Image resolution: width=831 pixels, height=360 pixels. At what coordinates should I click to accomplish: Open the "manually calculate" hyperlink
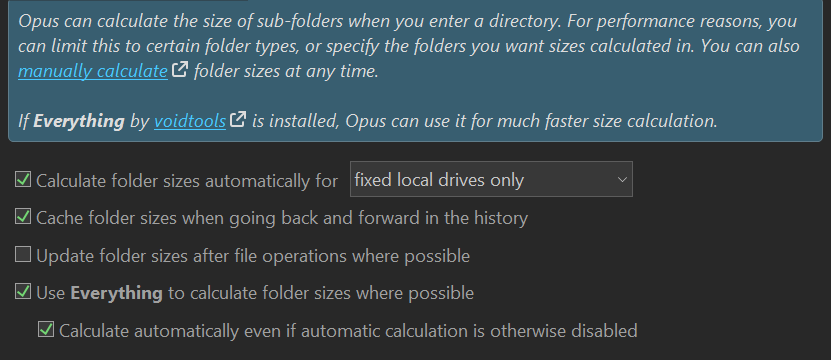pos(93,71)
